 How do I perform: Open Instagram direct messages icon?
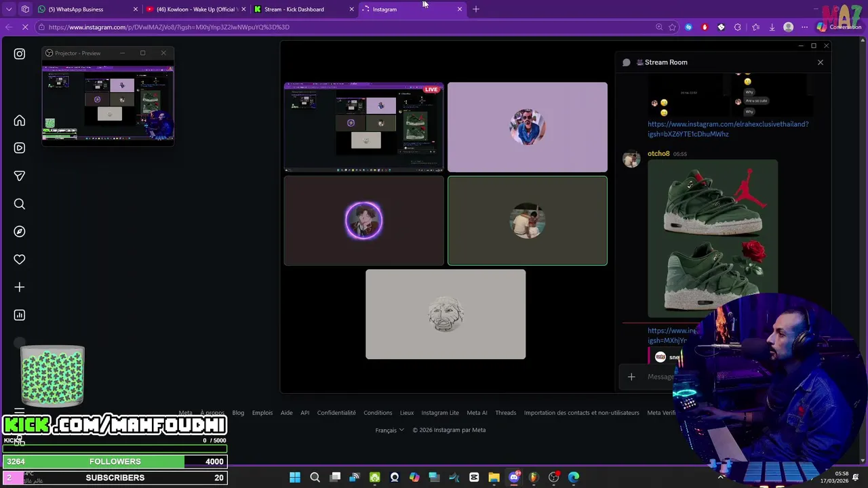point(20,176)
